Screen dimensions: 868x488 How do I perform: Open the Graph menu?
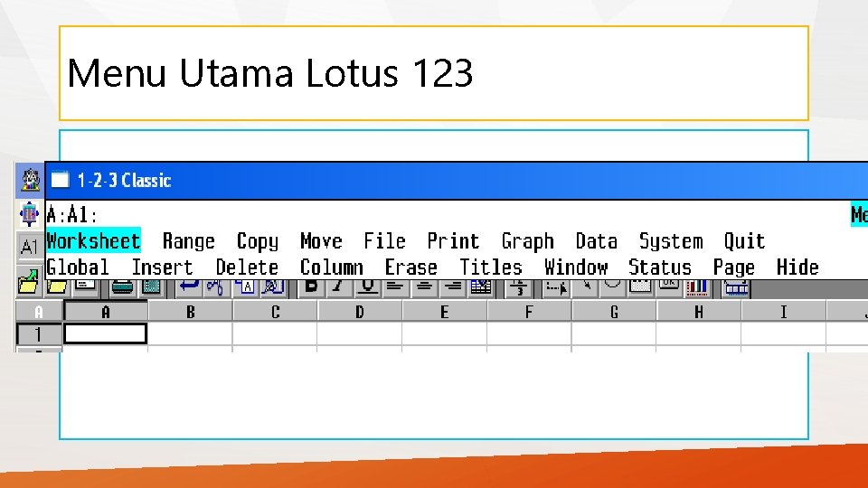(x=527, y=240)
